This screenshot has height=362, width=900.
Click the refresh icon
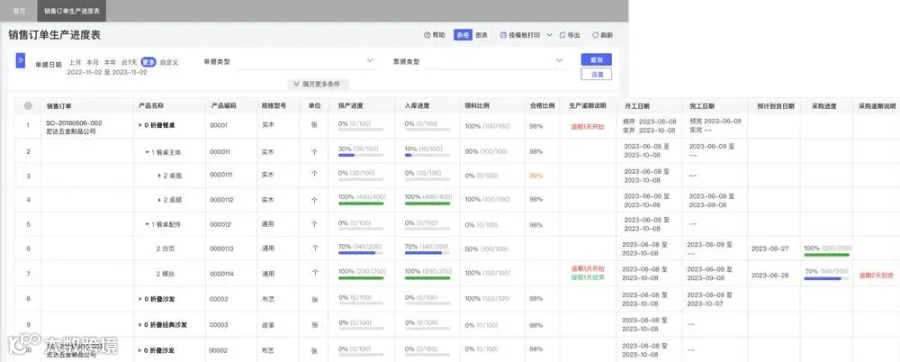point(595,35)
